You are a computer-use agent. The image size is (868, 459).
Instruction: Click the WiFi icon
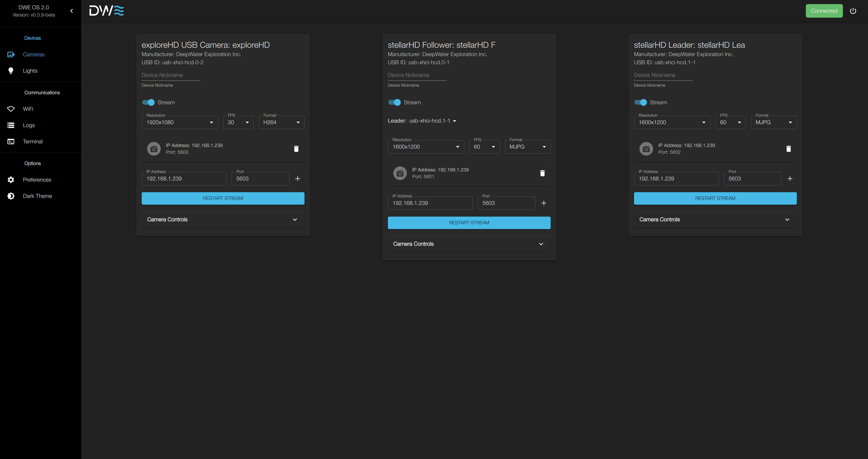pos(11,109)
